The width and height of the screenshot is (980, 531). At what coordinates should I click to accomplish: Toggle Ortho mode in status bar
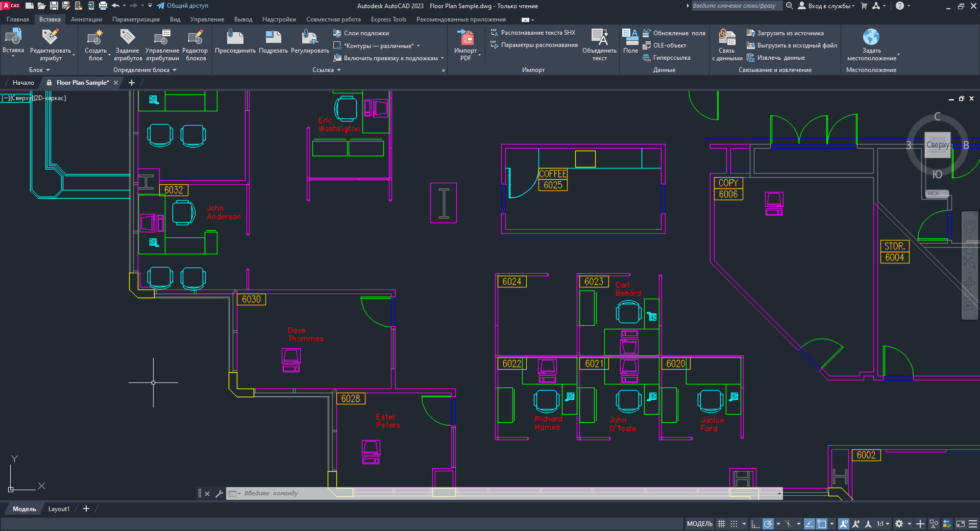click(755, 524)
